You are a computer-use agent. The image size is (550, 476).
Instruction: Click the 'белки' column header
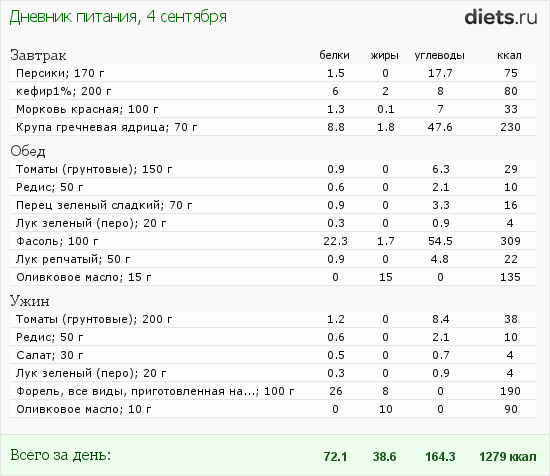pos(334,55)
